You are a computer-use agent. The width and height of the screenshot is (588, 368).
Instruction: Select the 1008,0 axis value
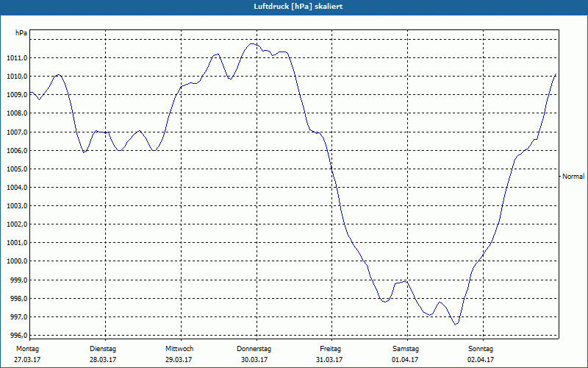17,113
